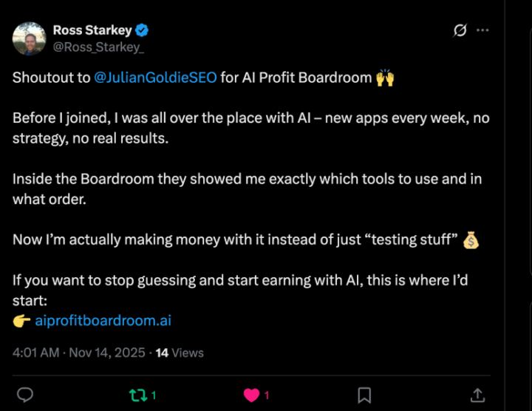Click the pointing hand emoji
The width and height of the screenshot is (532, 411).
pos(21,320)
